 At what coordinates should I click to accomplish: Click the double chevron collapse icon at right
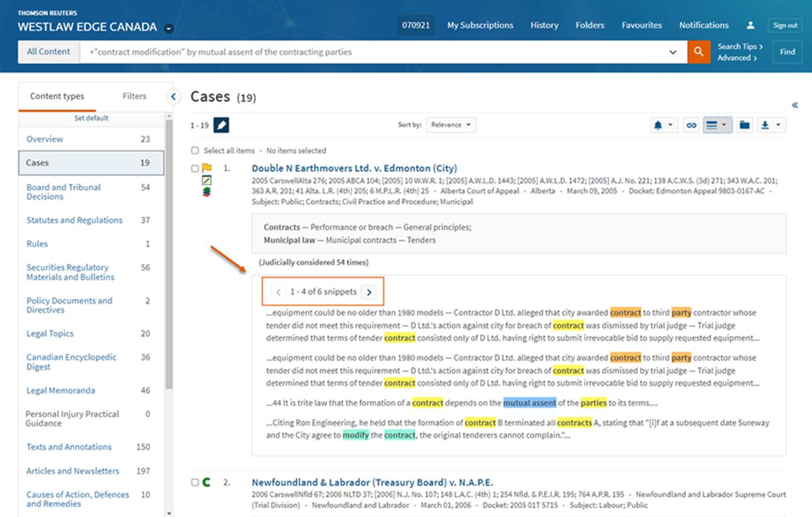point(795,105)
